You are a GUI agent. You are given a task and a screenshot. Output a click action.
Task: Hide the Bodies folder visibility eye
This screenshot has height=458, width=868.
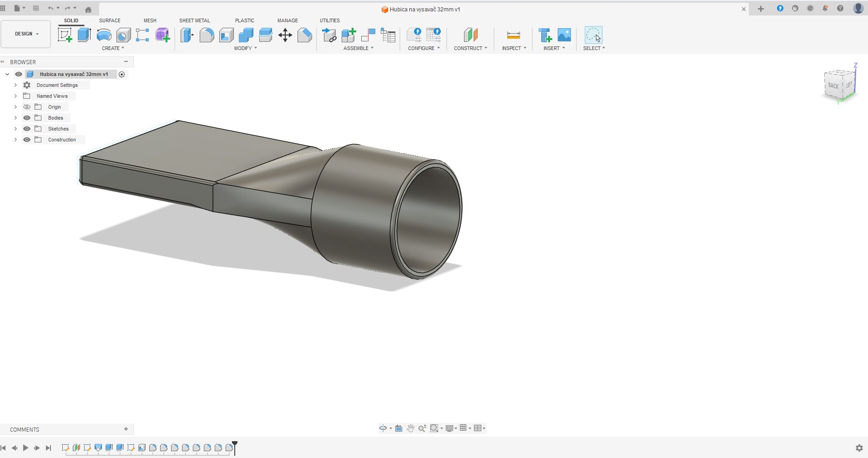[x=27, y=118]
